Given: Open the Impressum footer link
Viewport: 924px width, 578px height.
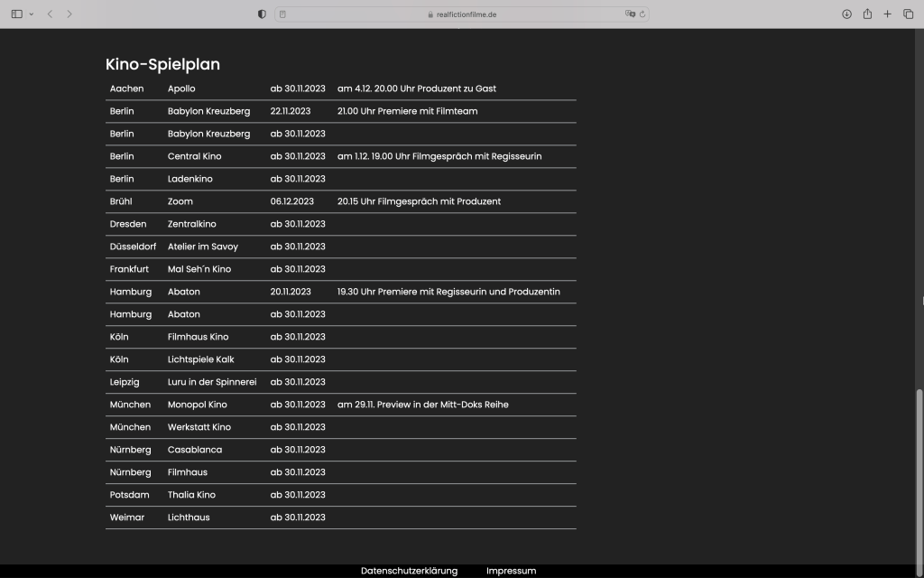Looking at the screenshot, I should coord(511,571).
